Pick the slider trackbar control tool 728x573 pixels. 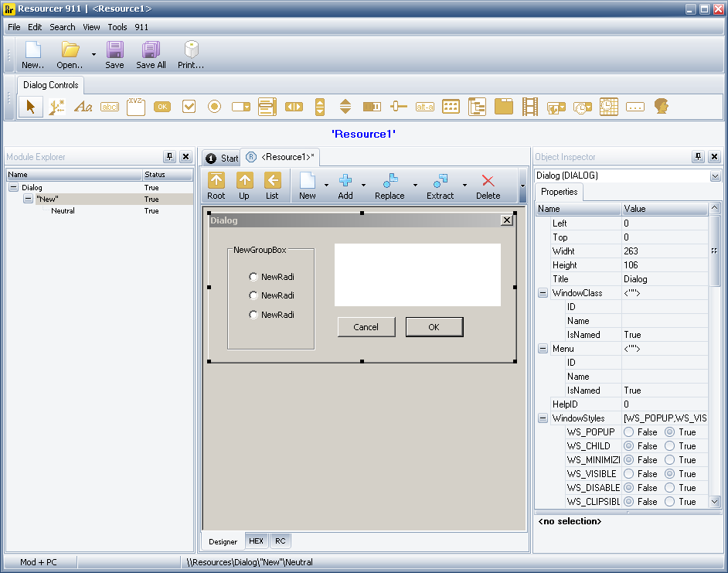(399, 107)
